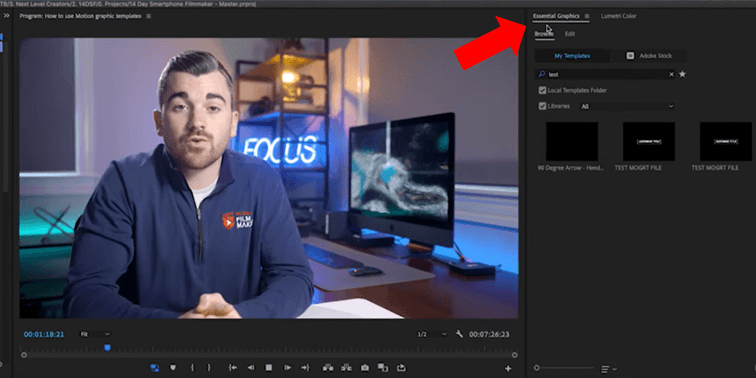Toggle favorites star filter
Screen dimensions: 756x378
pos(682,74)
